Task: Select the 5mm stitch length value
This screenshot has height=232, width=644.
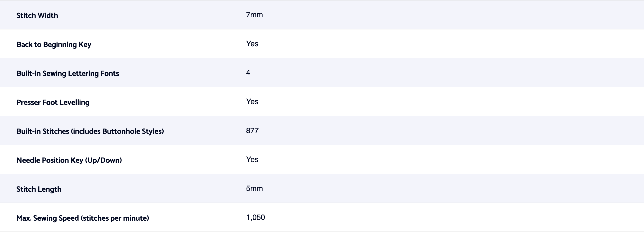Action: 254,188
